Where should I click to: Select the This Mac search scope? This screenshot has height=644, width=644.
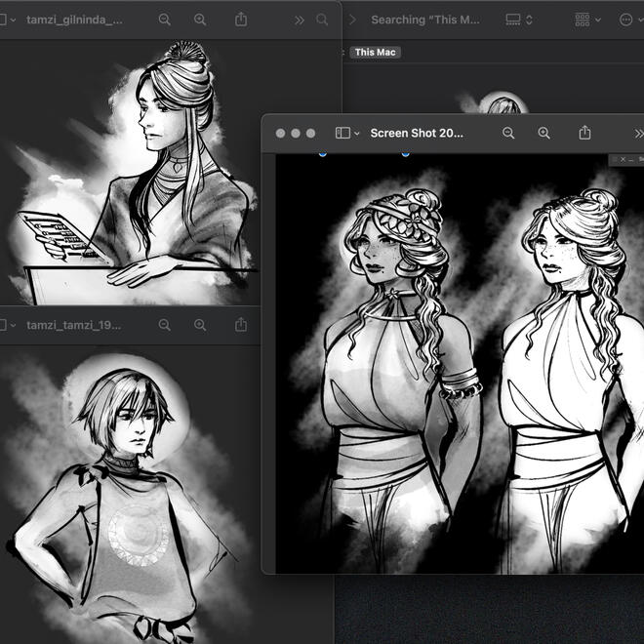[376, 53]
